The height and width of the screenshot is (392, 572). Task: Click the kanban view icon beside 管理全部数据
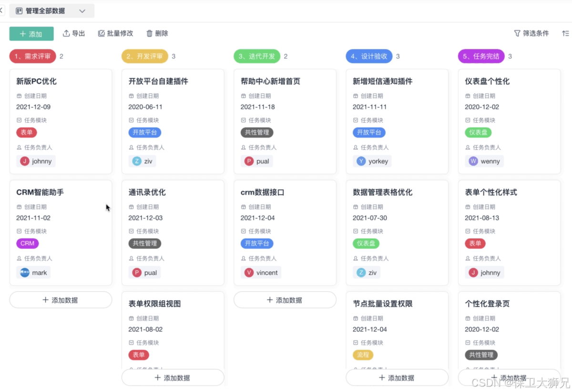coord(19,11)
